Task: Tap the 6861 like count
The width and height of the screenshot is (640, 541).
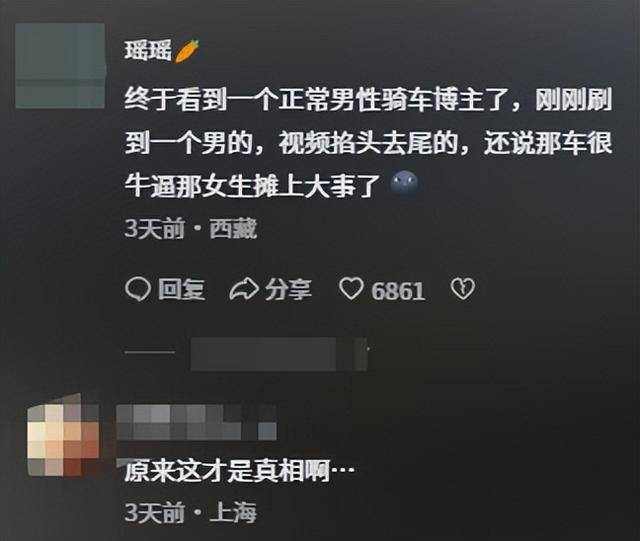Action: 398,291
